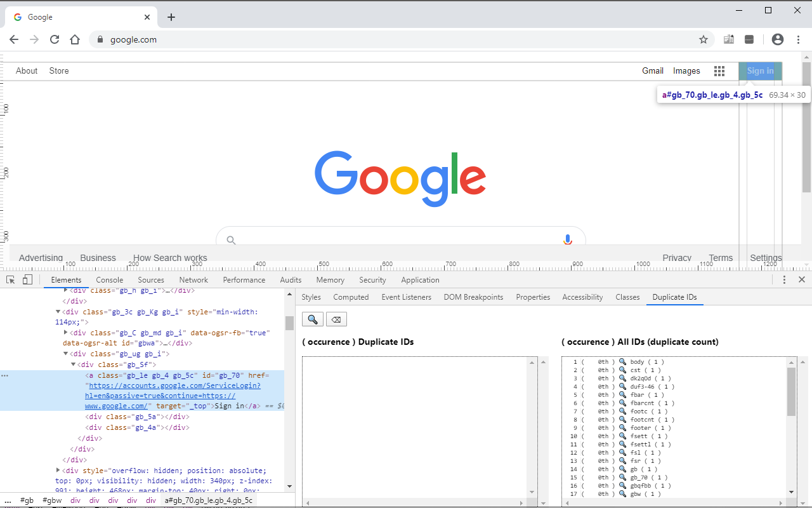This screenshot has width=812, height=508.
Task: Switch to the Console tab
Action: (109, 279)
